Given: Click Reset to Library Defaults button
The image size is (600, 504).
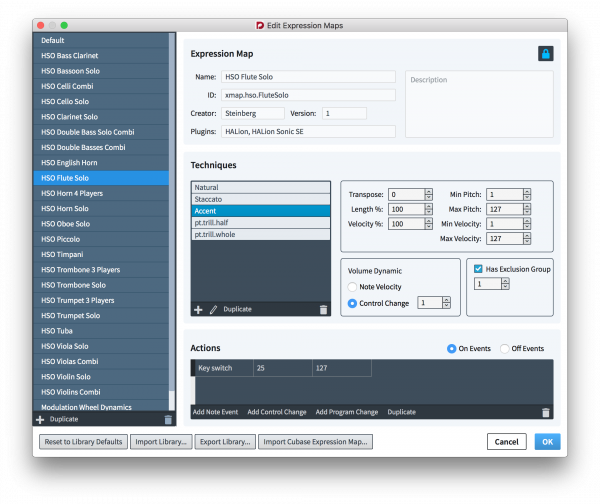Looking at the screenshot, I should click(x=83, y=442).
